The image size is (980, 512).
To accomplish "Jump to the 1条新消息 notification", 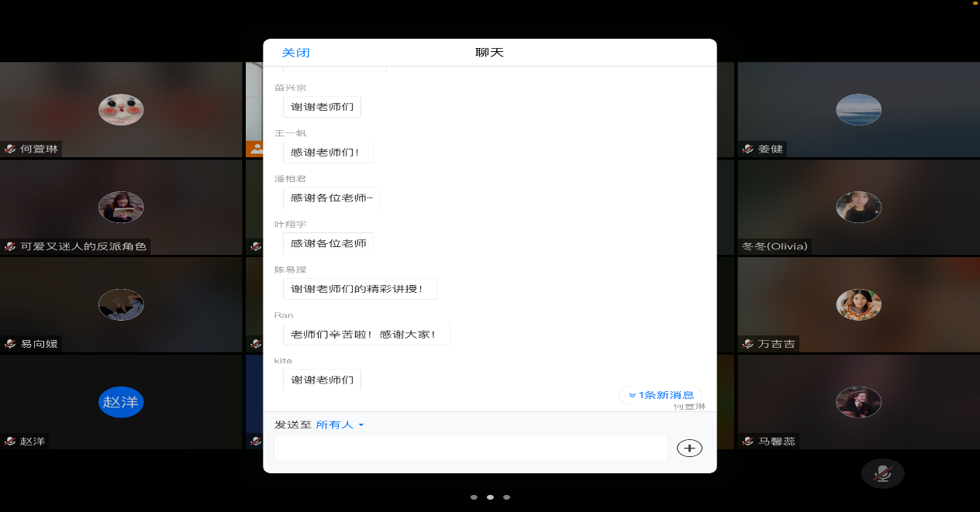I will tap(661, 395).
